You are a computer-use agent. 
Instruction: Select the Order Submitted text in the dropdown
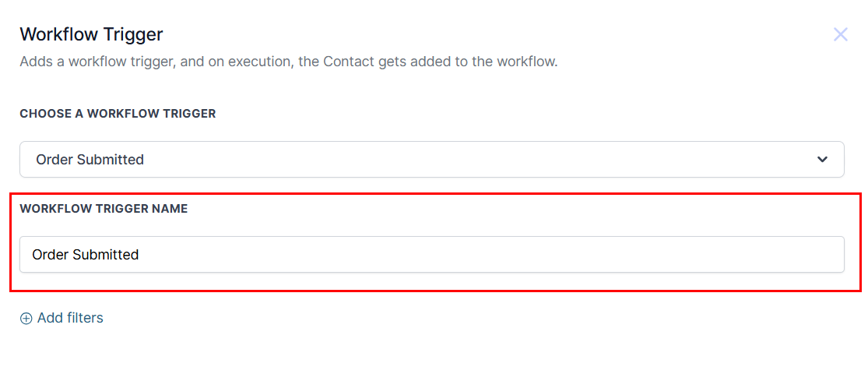coord(90,160)
